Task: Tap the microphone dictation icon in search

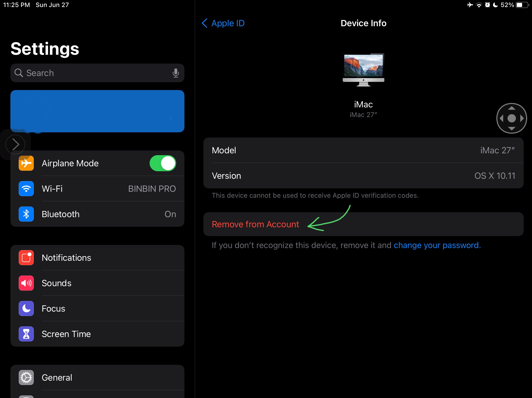Action: [x=176, y=73]
